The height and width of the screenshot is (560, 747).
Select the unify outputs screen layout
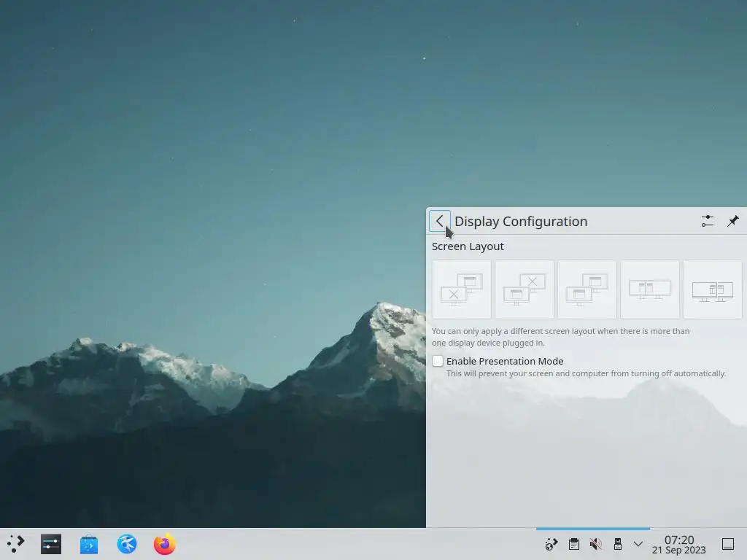[x=587, y=289]
